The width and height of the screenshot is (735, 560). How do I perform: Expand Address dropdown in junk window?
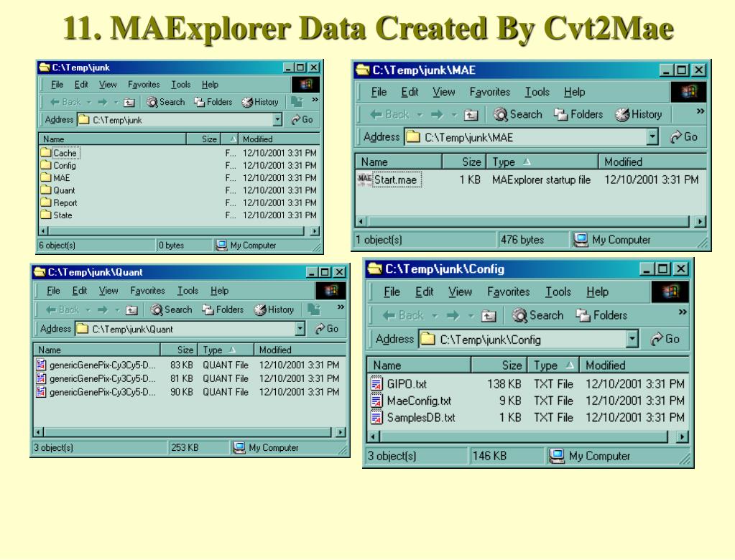pyautogui.click(x=277, y=120)
